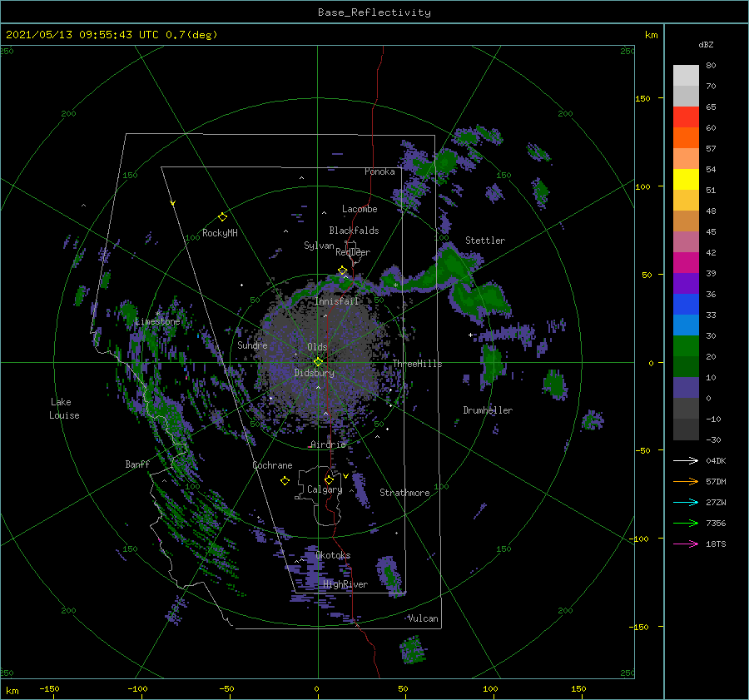
Task: Click the yellow diamond marker near RockyMH
Action: (x=222, y=217)
